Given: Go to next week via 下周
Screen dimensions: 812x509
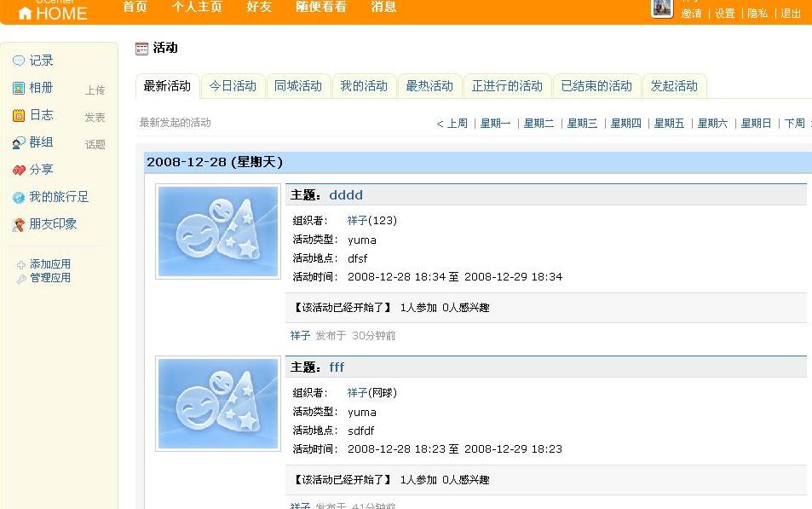Looking at the screenshot, I should 798,124.
